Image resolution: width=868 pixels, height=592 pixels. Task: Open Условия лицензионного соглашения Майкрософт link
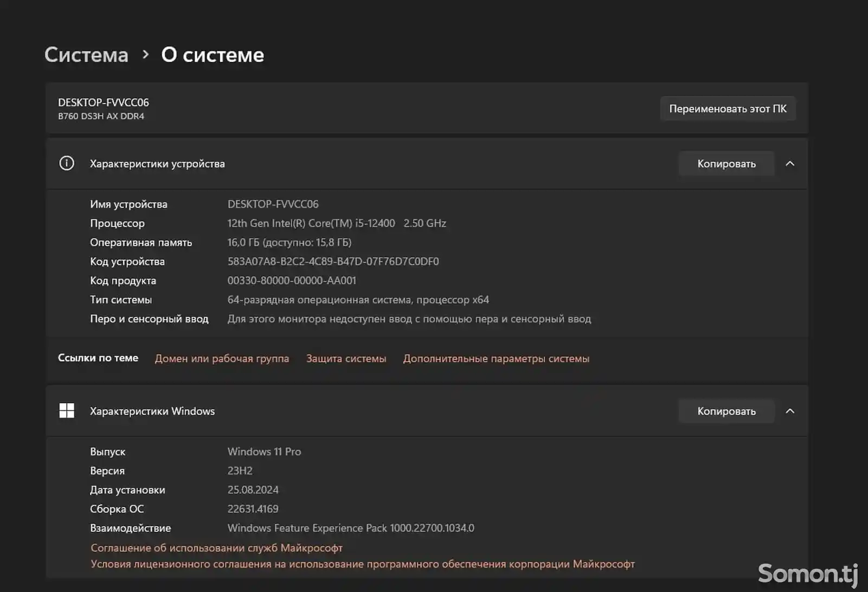point(363,564)
